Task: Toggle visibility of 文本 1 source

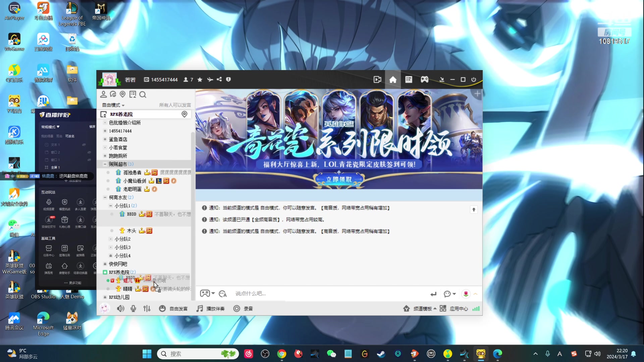Action: click(84, 145)
